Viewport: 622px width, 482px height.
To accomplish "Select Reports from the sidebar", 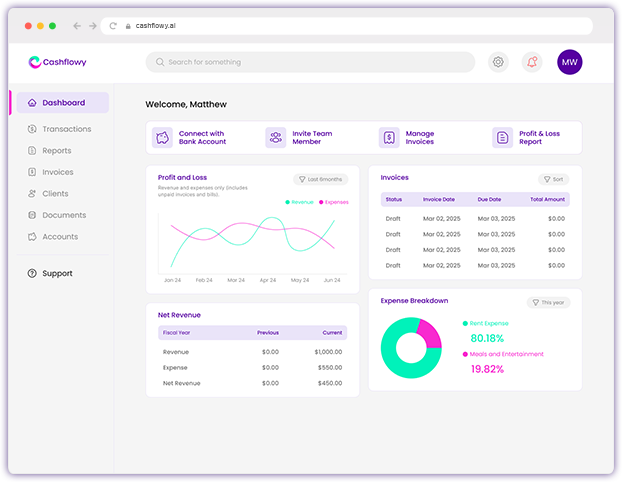I will 56,151.
